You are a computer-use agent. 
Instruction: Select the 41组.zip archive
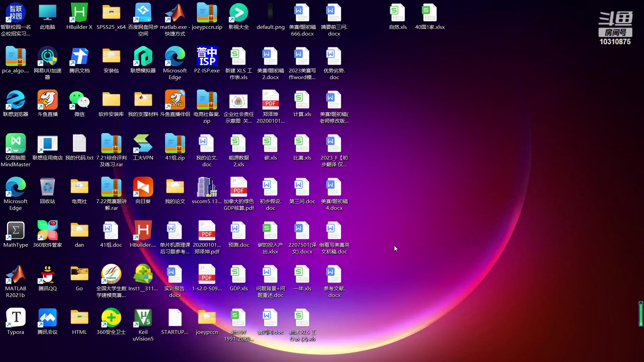(x=175, y=147)
